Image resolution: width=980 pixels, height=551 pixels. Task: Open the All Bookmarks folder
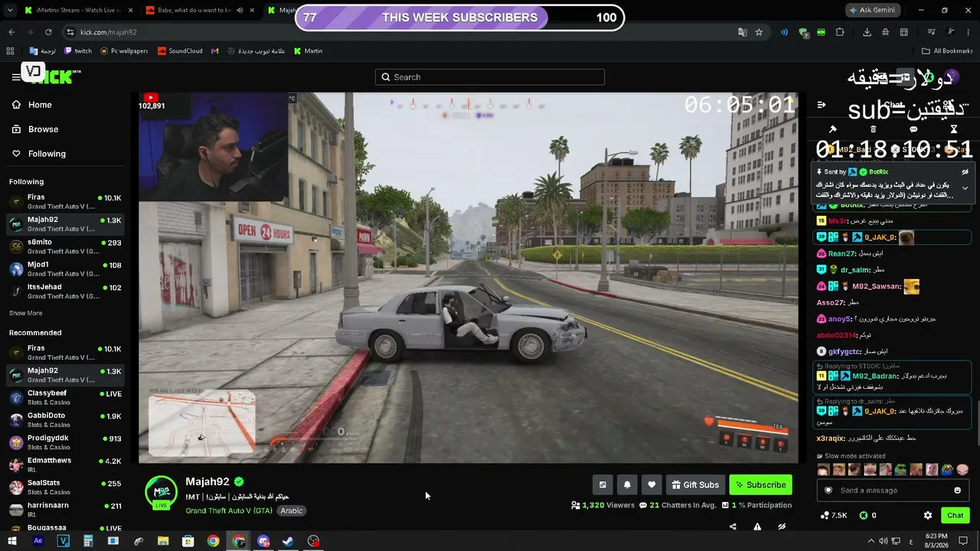pyautogui.click(x=947, y=51)
